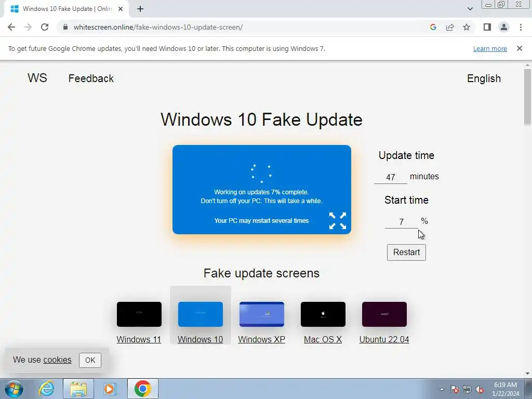Click the address bar URL text

click(x=158, y=27)
